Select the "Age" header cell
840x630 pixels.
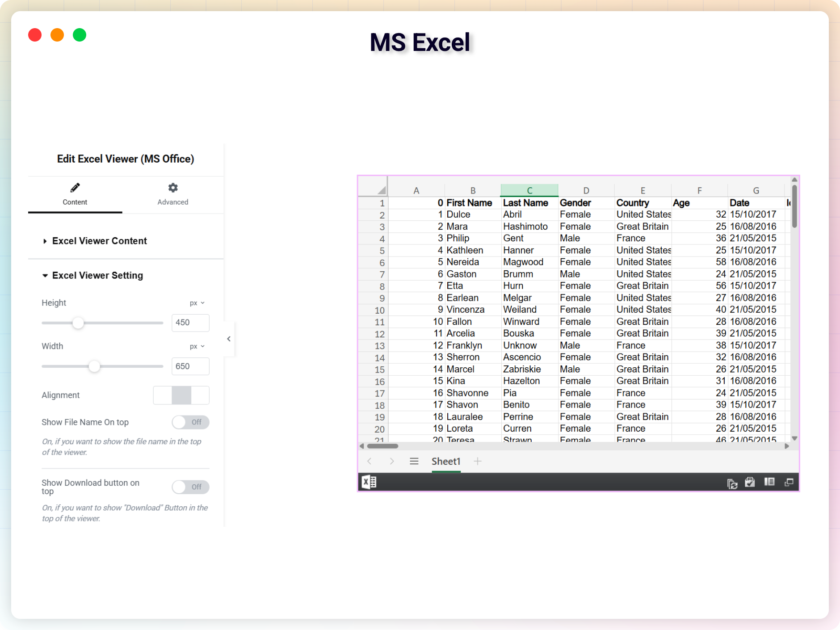pos(700,203)
